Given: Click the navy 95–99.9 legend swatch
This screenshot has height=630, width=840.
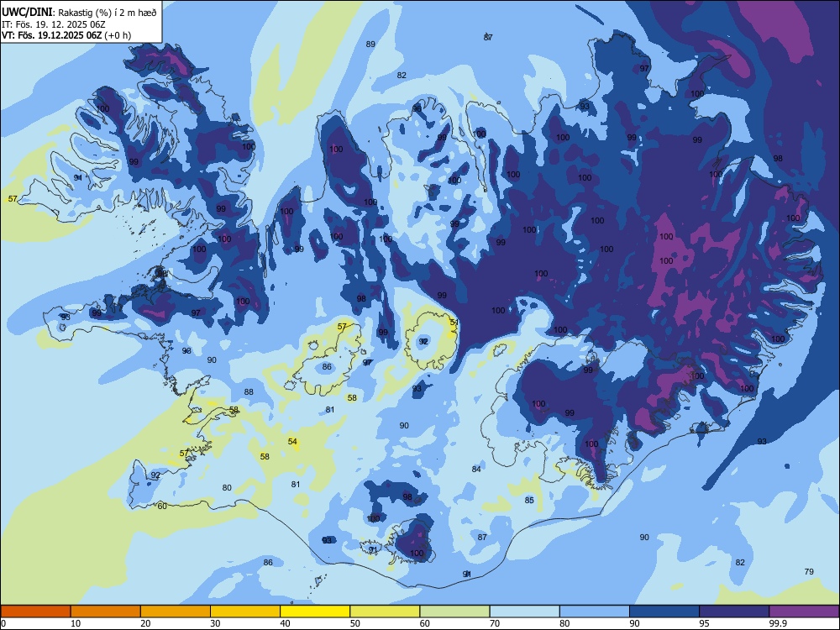Looking at the screenshot, I should coord(734,612).
